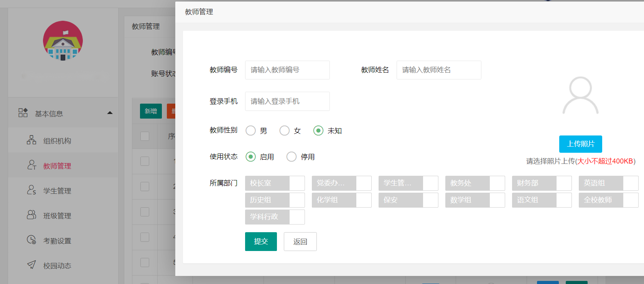Click the 提交 submit button
The image size is (644, 284).
point(261,241)
